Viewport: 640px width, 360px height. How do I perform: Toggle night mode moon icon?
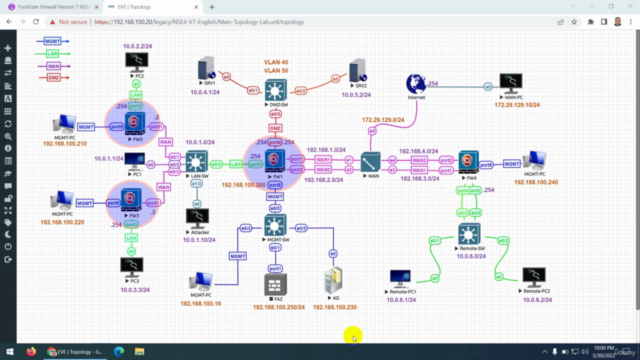[8, 235]
